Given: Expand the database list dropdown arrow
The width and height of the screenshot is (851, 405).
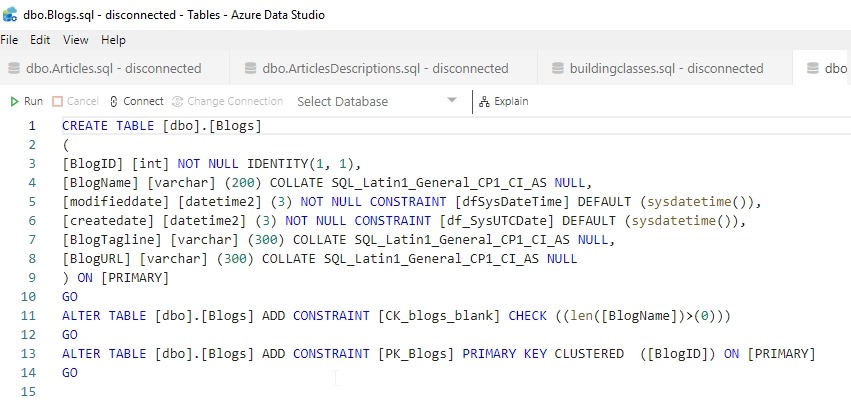Looking at the screenshot, I should 452,101.
